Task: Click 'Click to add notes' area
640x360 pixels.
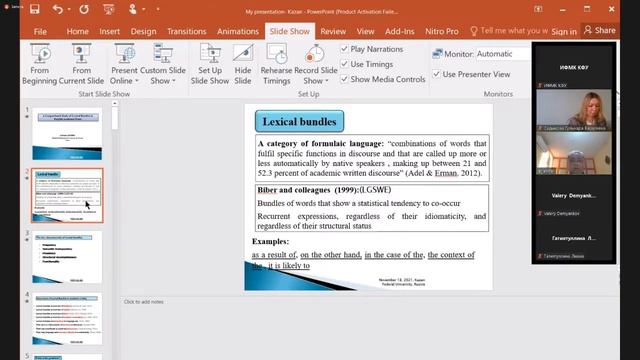Action: pos(143,302)
